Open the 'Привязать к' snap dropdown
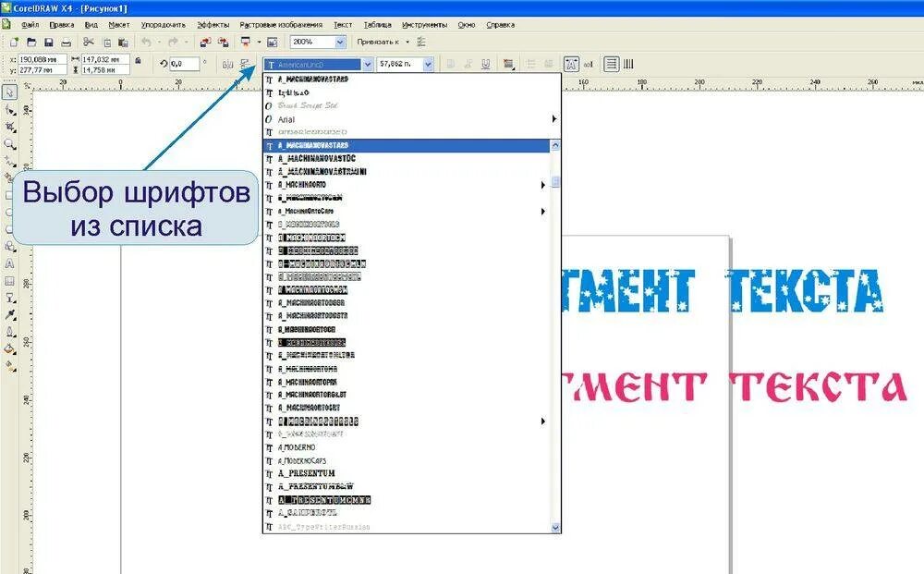924x574 pixels. click(407, 42)
